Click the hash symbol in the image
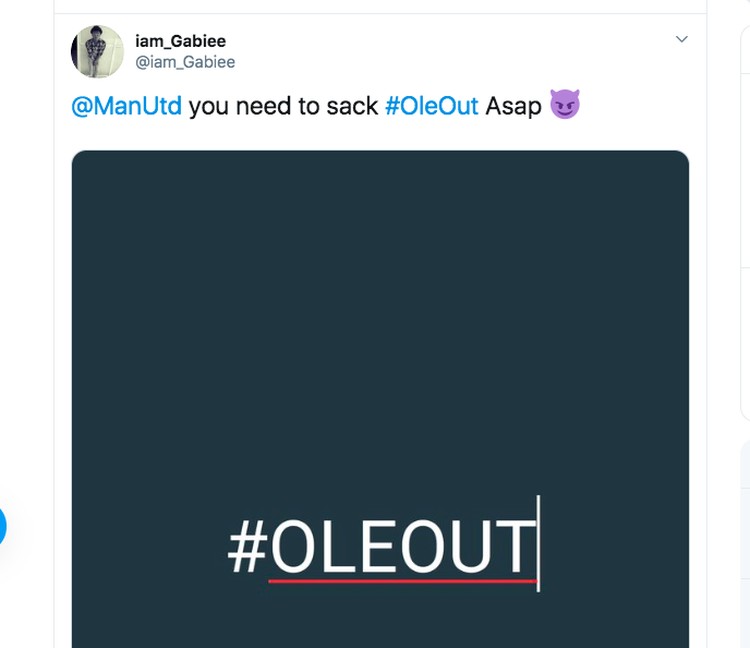This screenshot has height=648, width=750. tap(247, 546)
